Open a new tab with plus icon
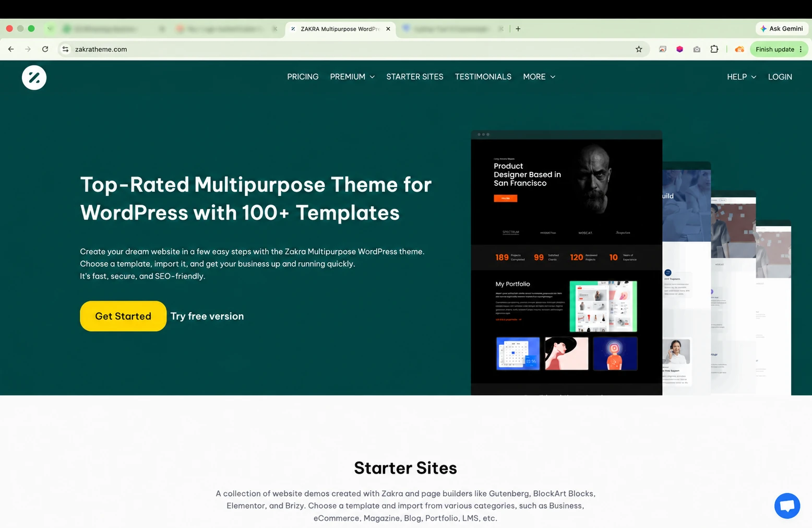The image size is (812, 528). click(518, 29)
